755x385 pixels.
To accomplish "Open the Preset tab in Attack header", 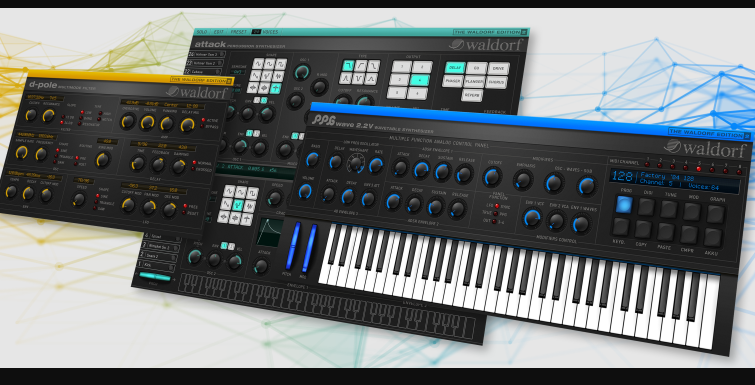I will (238, 32).
